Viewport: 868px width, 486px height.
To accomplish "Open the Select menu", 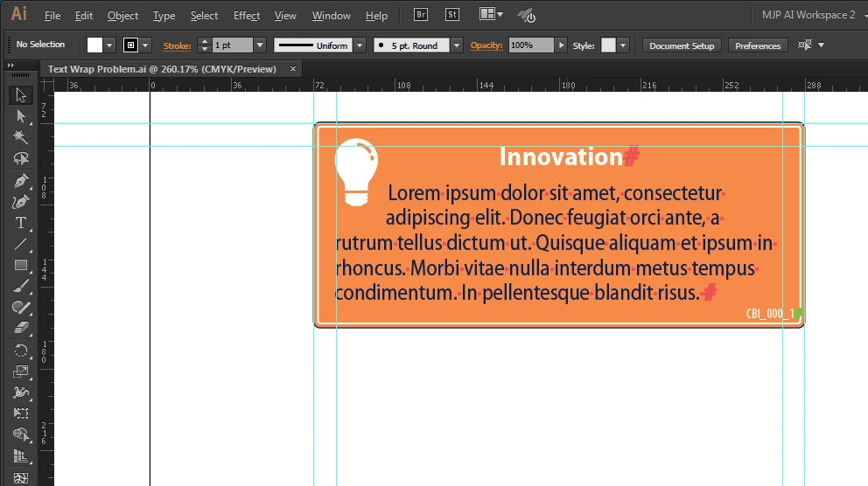I will (x=204, y=16).
